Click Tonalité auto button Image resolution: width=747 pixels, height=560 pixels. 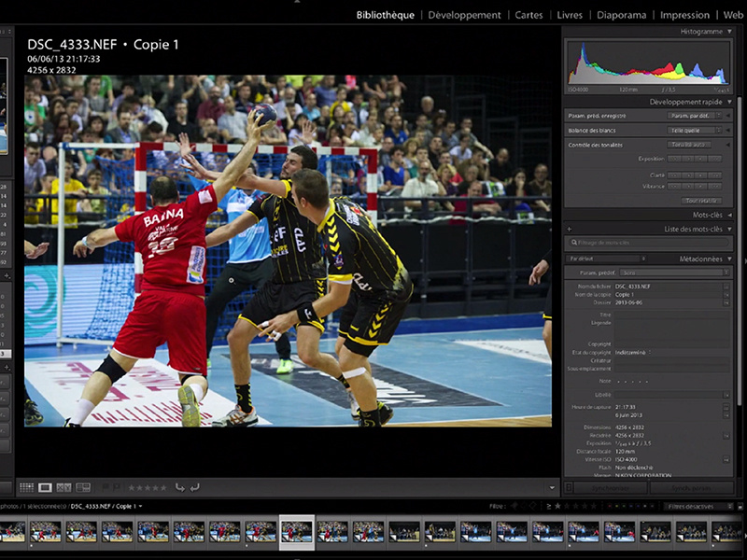tap(690, 145)
